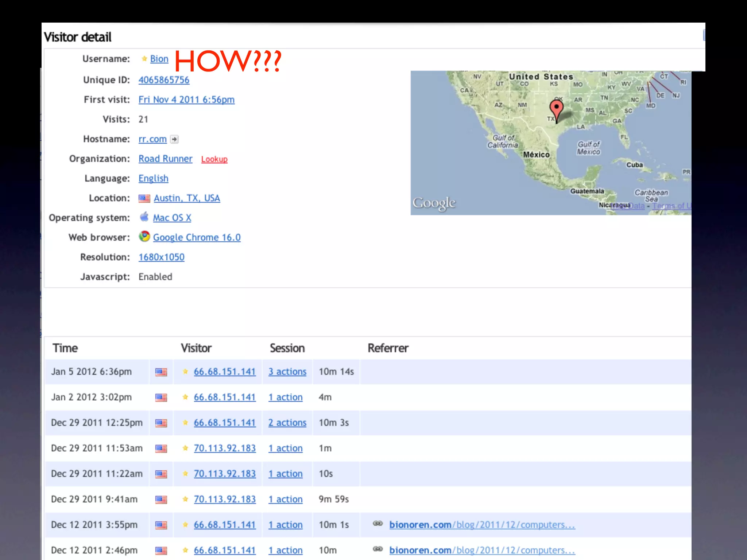Open the Unique ID 4065865756 link
The image size is (747, 560).
(164, 80)
